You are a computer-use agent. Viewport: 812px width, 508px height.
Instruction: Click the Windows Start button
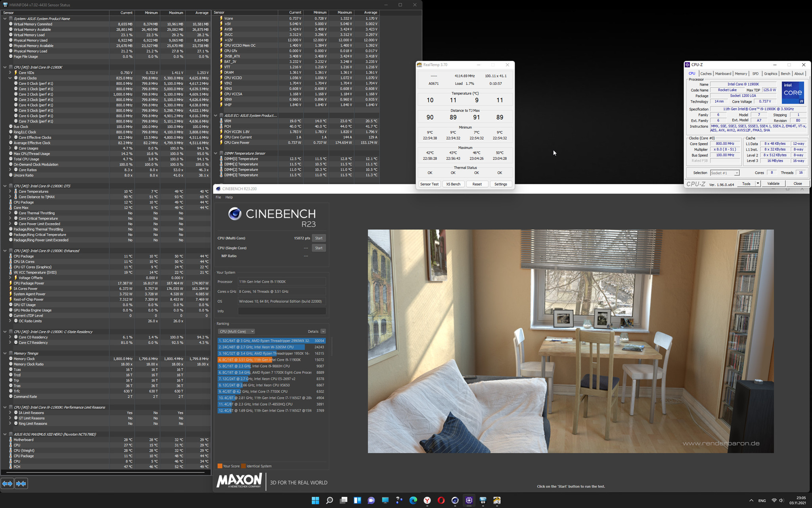tap(315, 500)
